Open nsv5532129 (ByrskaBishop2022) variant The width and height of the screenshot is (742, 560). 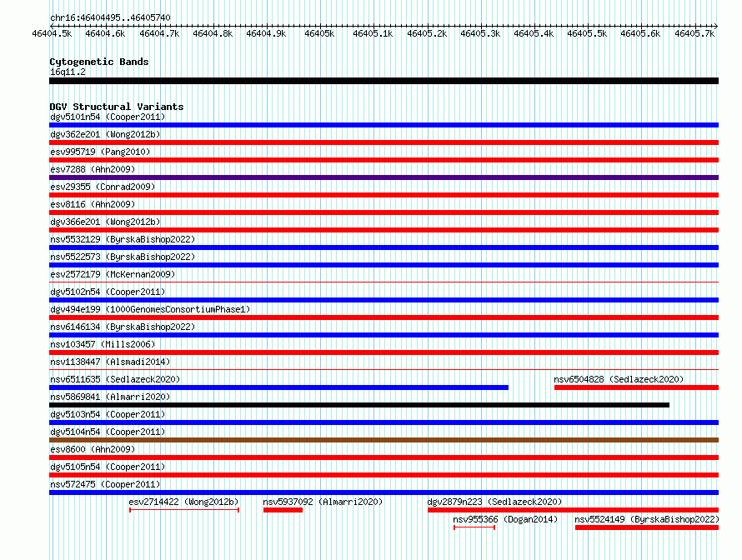(123, 239)
